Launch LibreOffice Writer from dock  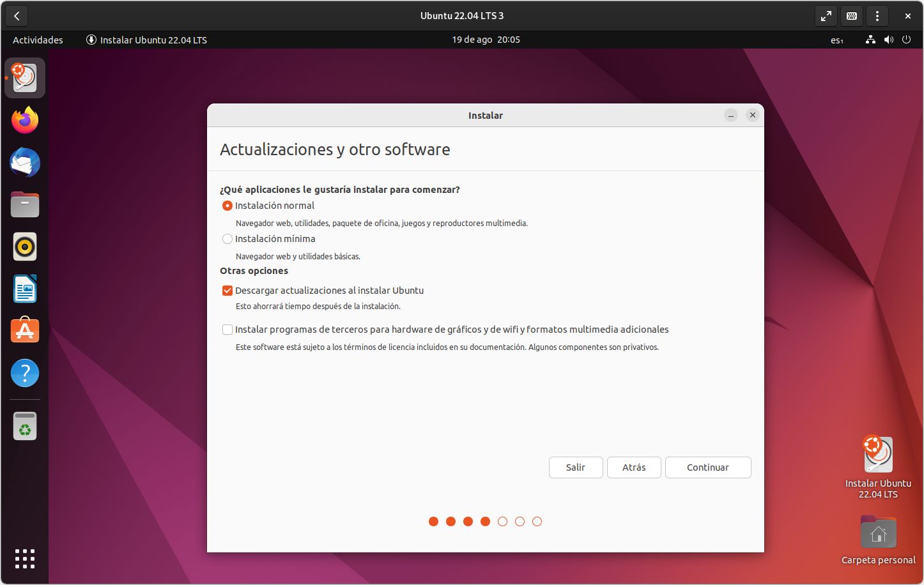[25, 289]
